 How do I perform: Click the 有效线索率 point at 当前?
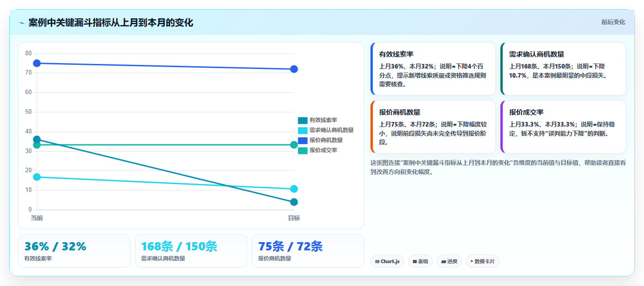[37, 139]
